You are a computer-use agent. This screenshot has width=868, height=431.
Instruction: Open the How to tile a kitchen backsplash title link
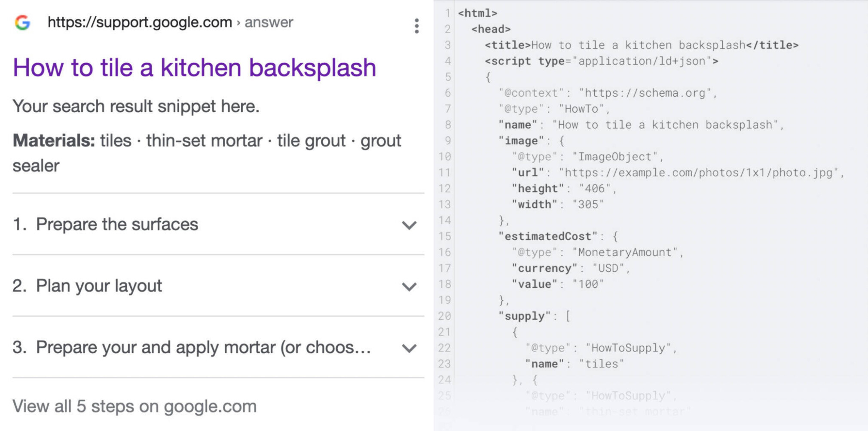click(x=194, y=68)
